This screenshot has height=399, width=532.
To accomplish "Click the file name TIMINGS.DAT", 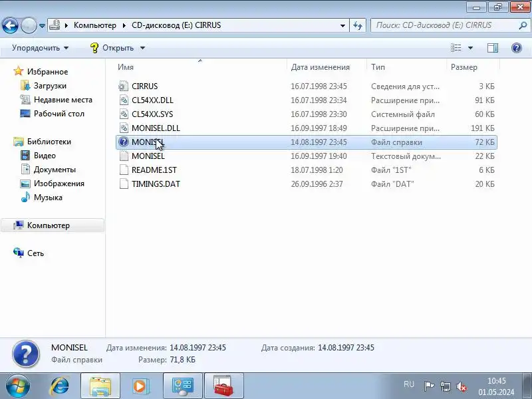I will (156, 184).
